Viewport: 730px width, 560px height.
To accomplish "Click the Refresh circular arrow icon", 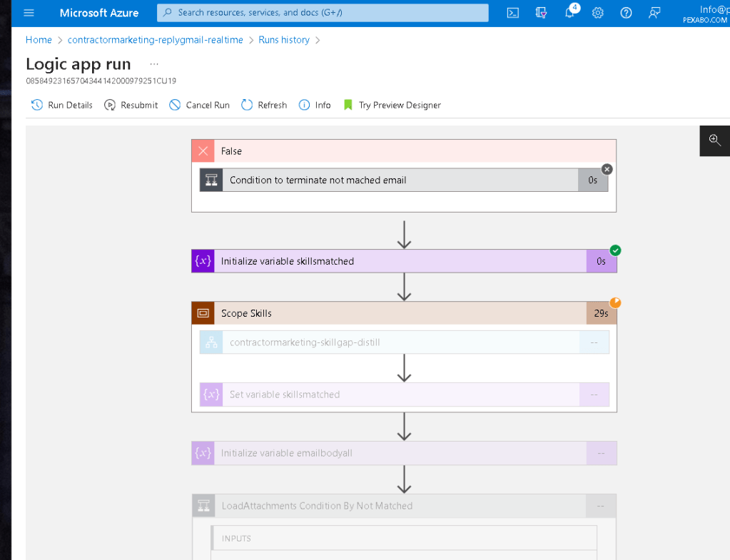I will (247, 105).
